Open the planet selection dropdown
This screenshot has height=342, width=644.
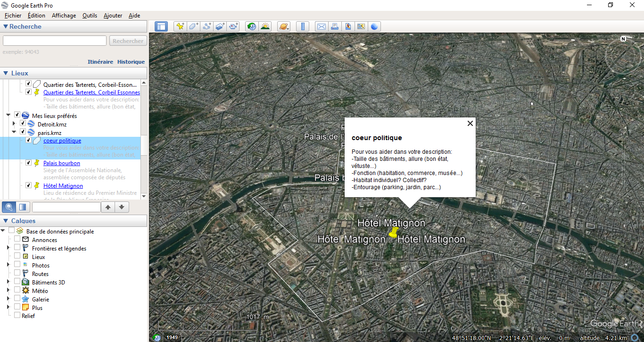pyautogui.click(x=284, y=26)
